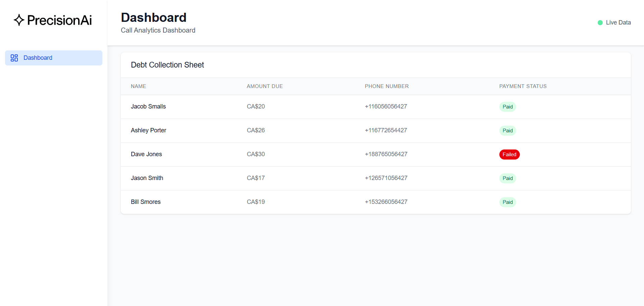This screenshot has width=644, height=306.
Task: Sort by the NAME column header
Action: 138,86
